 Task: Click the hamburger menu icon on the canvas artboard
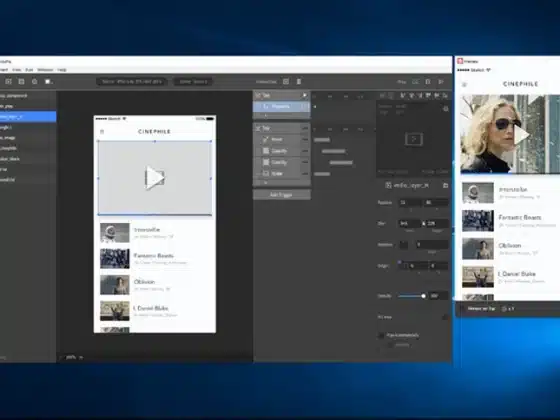(x=102, y=131)
